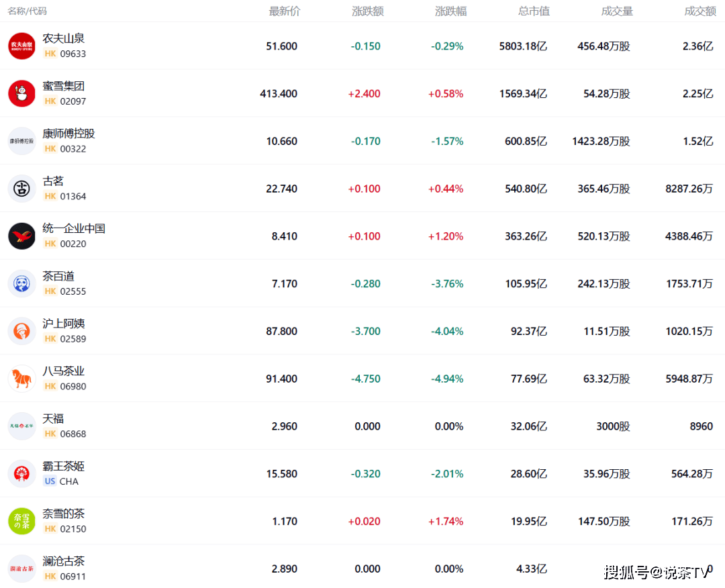725x588 pixels.
Task: Sort by 成交量 column header
Action: 617,11
